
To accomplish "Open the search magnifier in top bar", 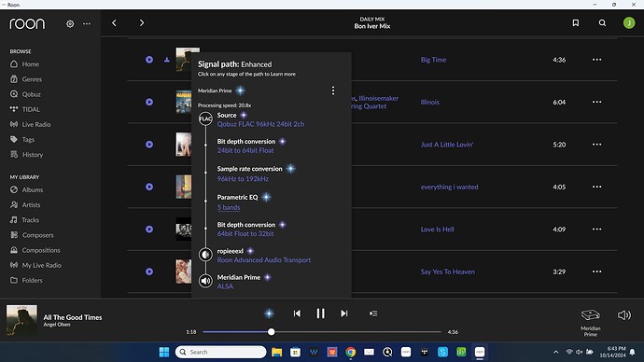I will click(602, 23).
